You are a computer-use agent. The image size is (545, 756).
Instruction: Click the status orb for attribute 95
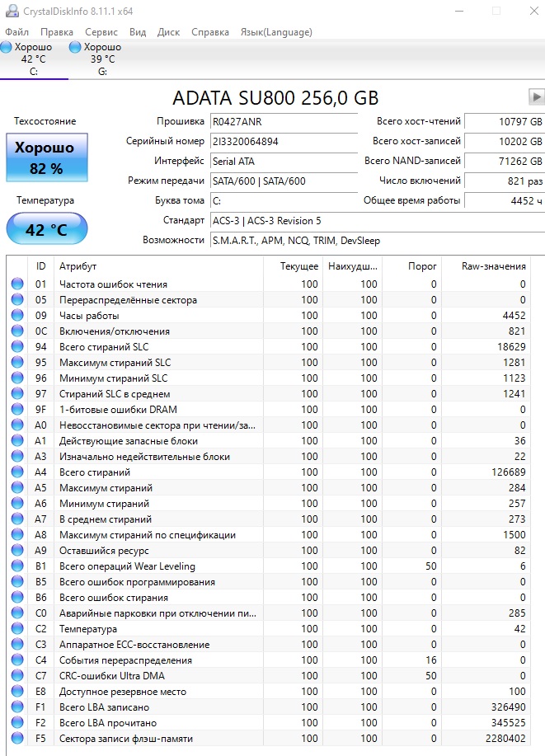pos(17,362)
